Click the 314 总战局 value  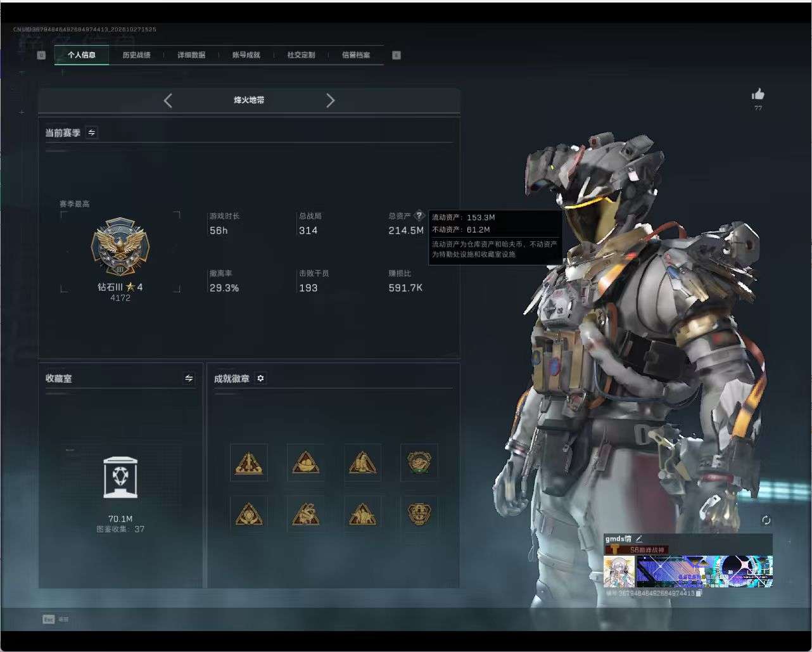click(308, 231)
